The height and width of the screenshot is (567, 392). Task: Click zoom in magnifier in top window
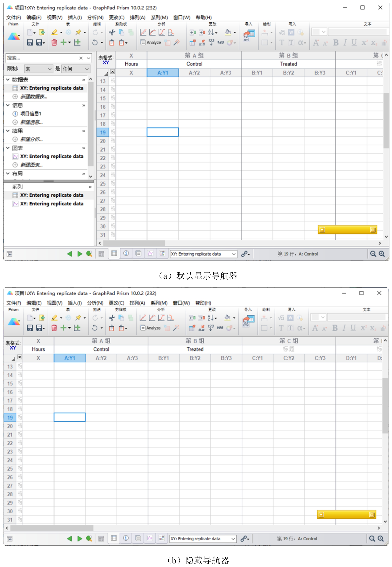[382, 254]
